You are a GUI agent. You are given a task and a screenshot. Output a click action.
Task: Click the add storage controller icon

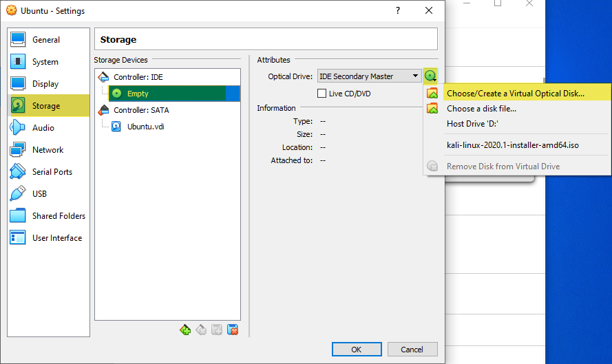pos(185,330)
